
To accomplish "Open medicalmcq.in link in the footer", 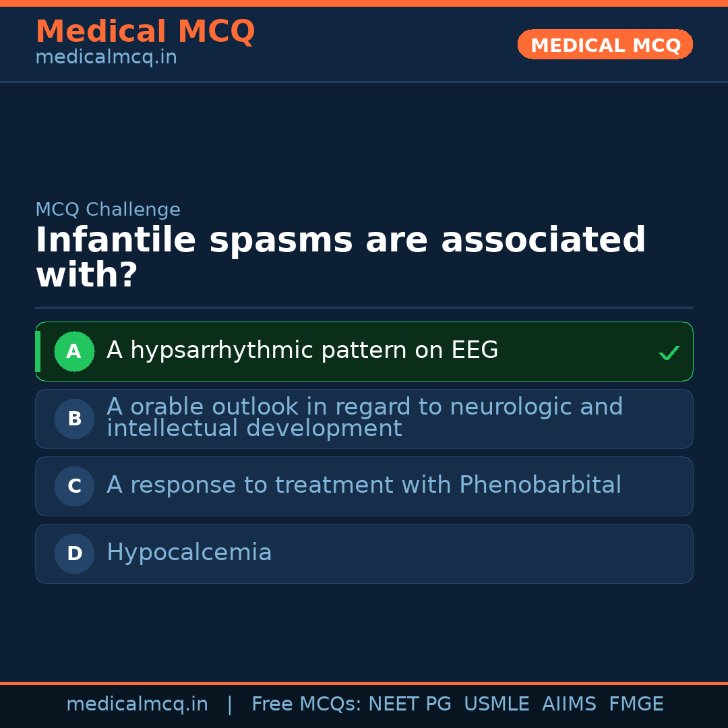I will pyautogui.click(x=137, y=704).
